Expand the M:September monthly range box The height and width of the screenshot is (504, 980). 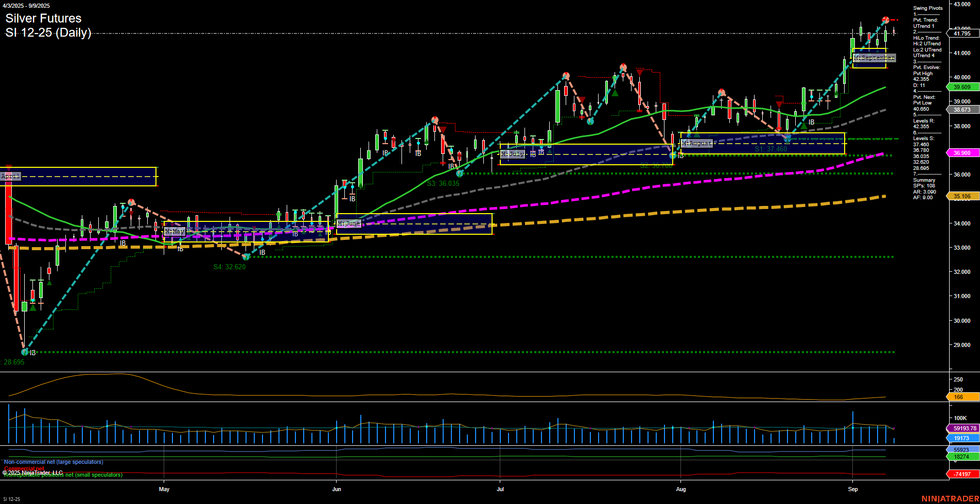coord(873,58)
